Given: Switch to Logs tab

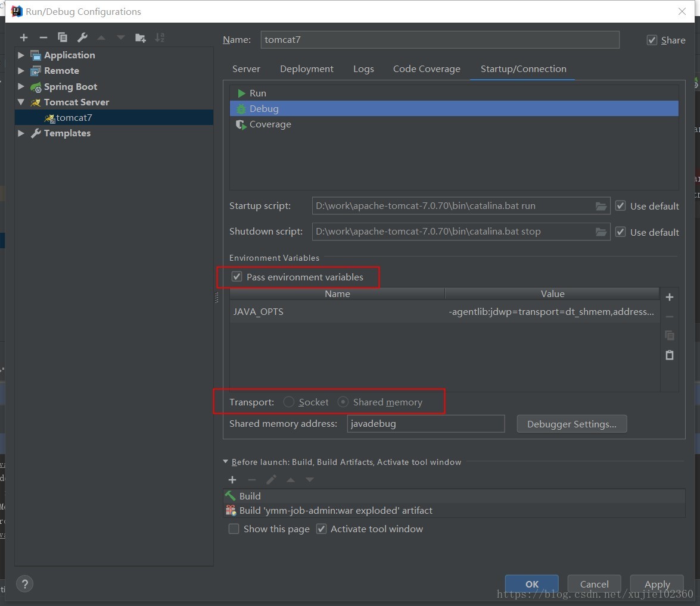Looking at the screenshot, I should (x=363, y=68).
